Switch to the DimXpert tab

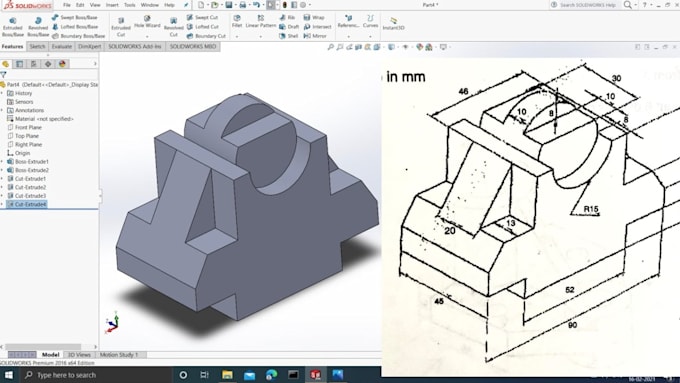pyautogui.click(x=90, y=46)
